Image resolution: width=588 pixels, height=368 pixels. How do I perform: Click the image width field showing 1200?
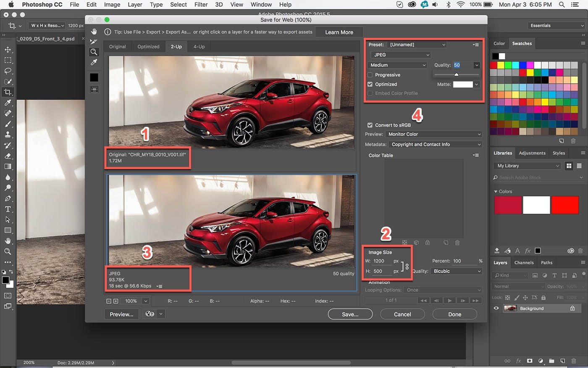(382, 261)
